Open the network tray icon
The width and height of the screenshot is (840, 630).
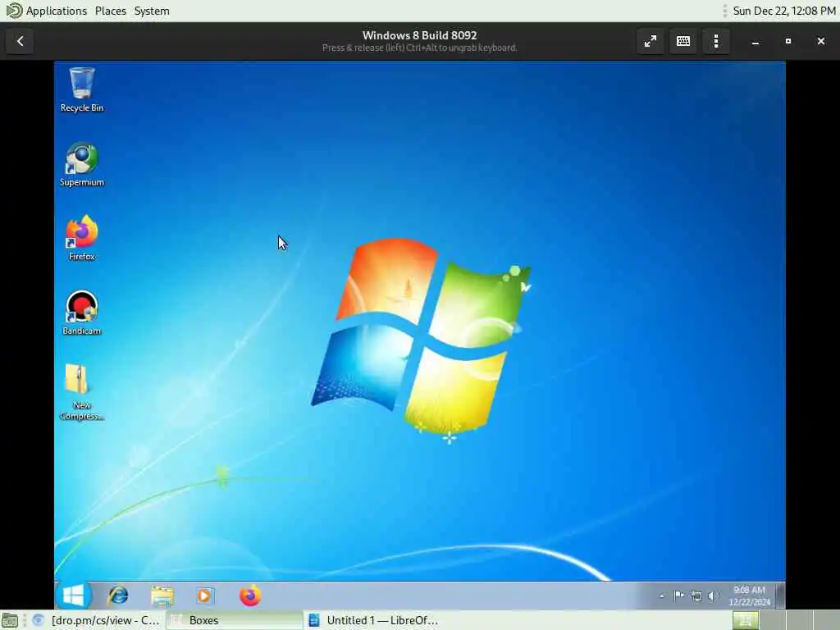[x=696, y=596]
